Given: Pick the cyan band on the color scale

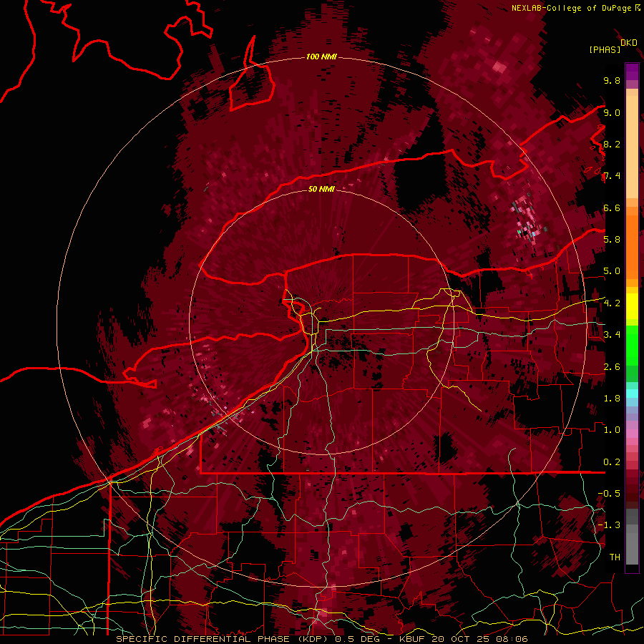Looking at the screenshot, I should pyautogui.click(x=632, y=394).
